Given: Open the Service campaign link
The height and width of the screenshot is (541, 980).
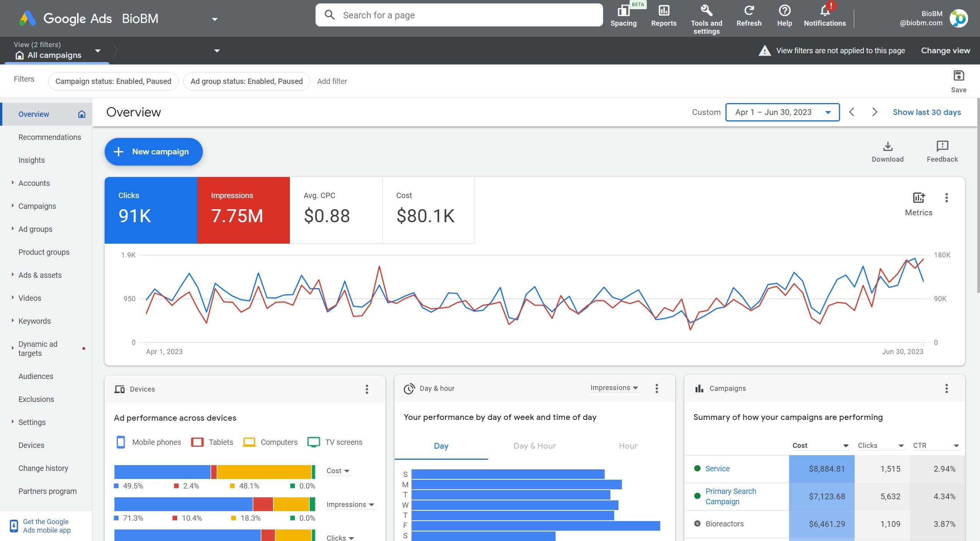Looking at the screenshot, I should pos(717,469).
